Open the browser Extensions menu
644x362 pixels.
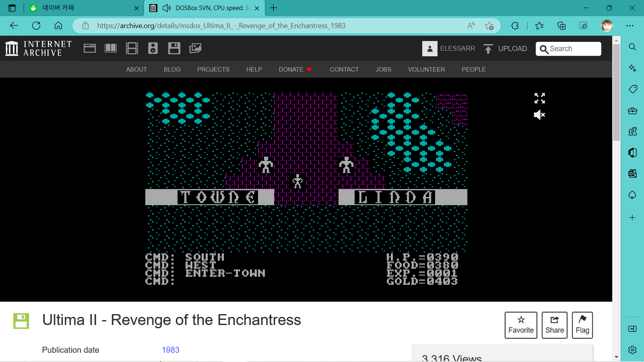tap(515, 26)
